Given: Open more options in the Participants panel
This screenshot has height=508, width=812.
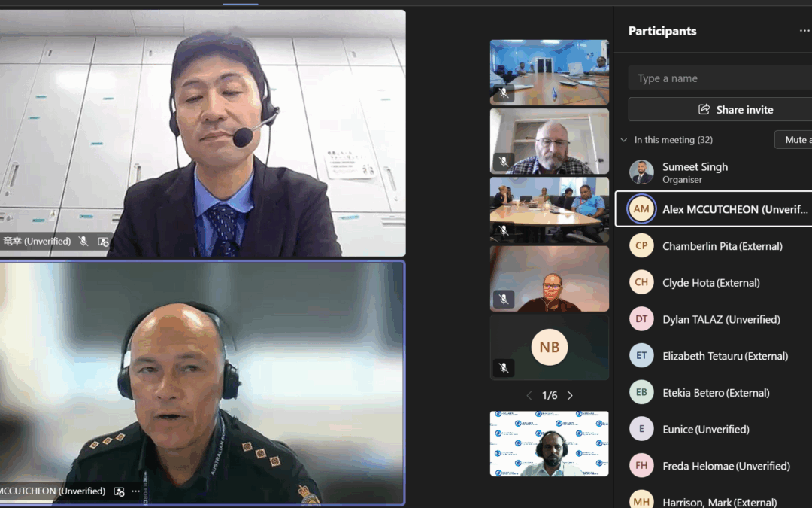Looking at the screenshot, I should [804, 31].
